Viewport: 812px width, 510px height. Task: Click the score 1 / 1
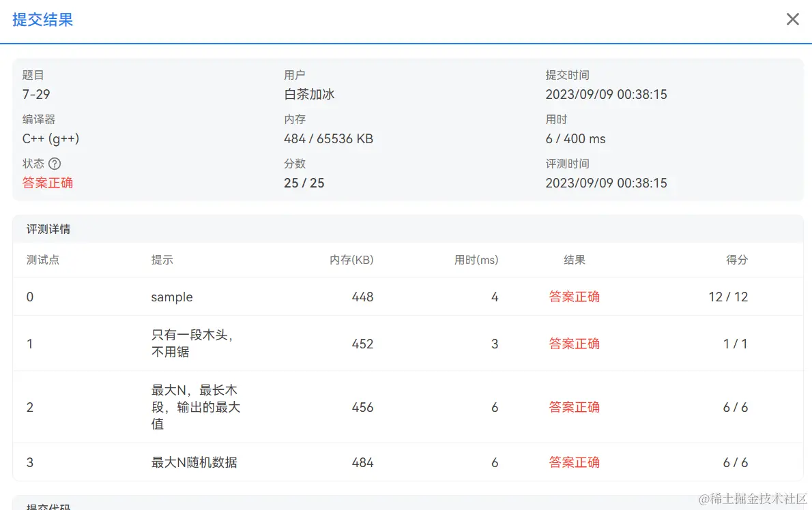[736, 344]
